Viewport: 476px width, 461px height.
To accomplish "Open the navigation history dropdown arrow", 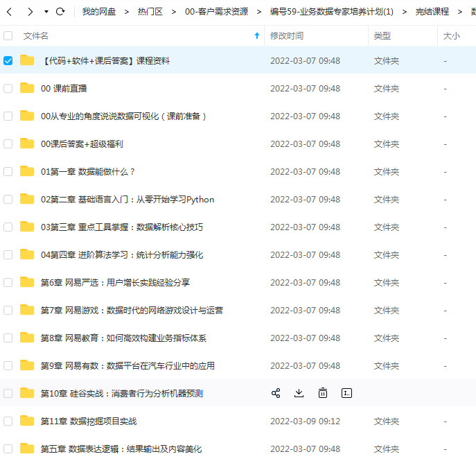I will coord(46,12).
